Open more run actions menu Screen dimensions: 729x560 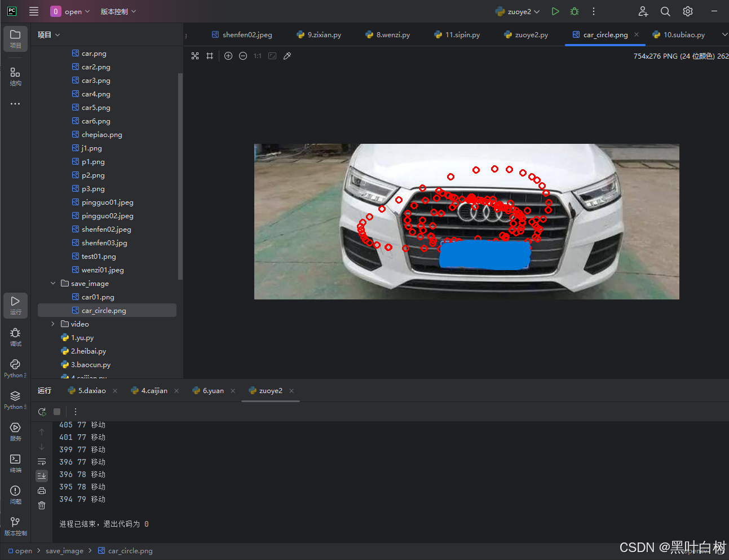pyautogui.click(x=594, y=11)
